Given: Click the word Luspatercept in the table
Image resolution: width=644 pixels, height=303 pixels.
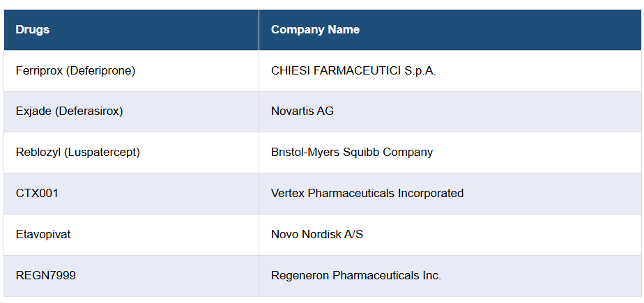Looking at the screenshot, I should pyautogui.click(x=102, y=153).
